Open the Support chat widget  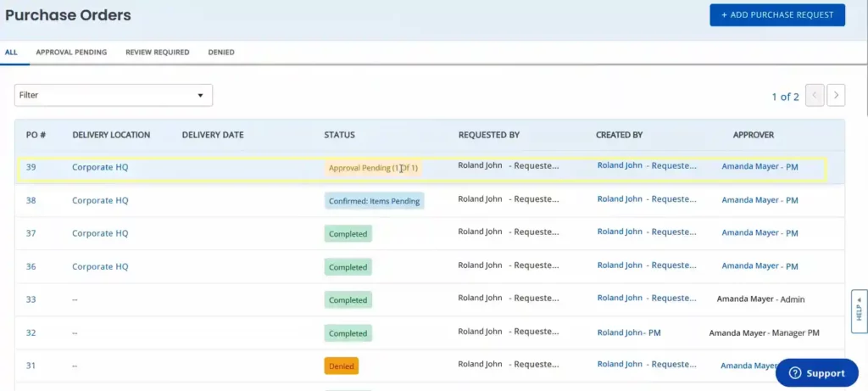pyautogui.click(x=815, y=372)
